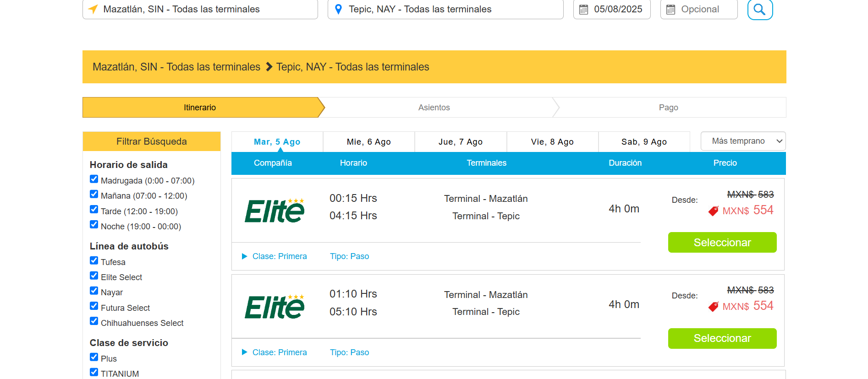Click red price tag icon on 00:15 trip

pyautogui.click(x=714, y=211)
